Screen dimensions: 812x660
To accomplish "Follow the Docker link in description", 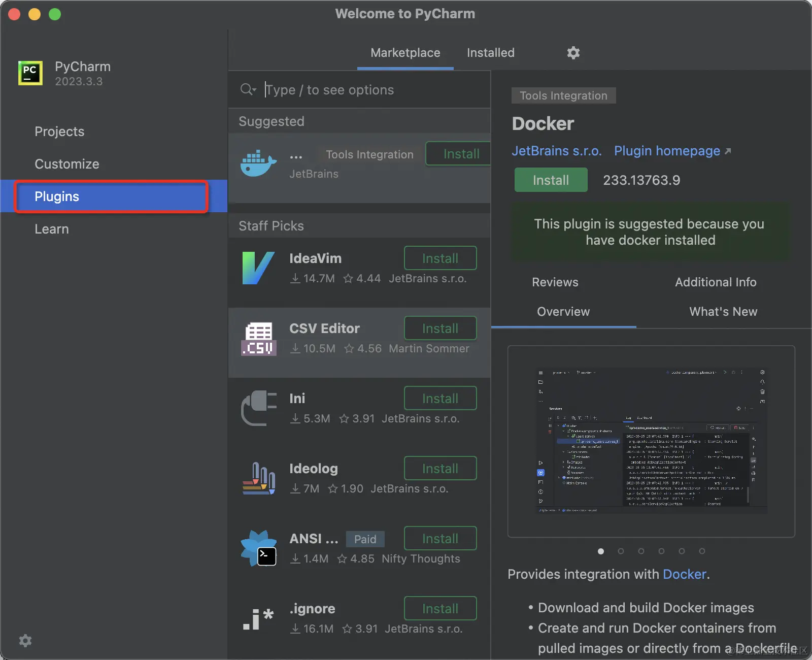I will [685, 574].
